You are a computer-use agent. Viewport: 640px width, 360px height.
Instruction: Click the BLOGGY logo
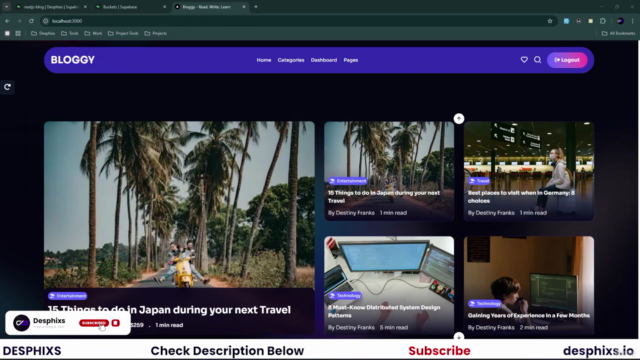coord(73,60)
